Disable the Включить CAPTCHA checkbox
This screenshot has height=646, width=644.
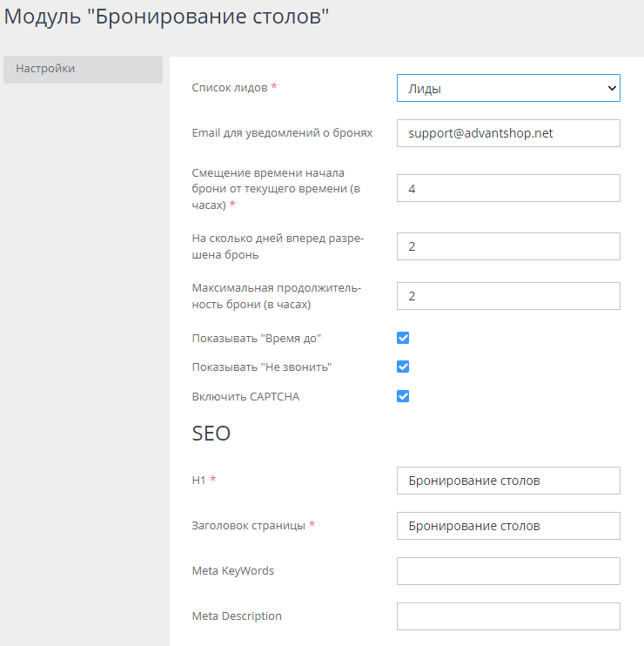[x=403, y=396]
